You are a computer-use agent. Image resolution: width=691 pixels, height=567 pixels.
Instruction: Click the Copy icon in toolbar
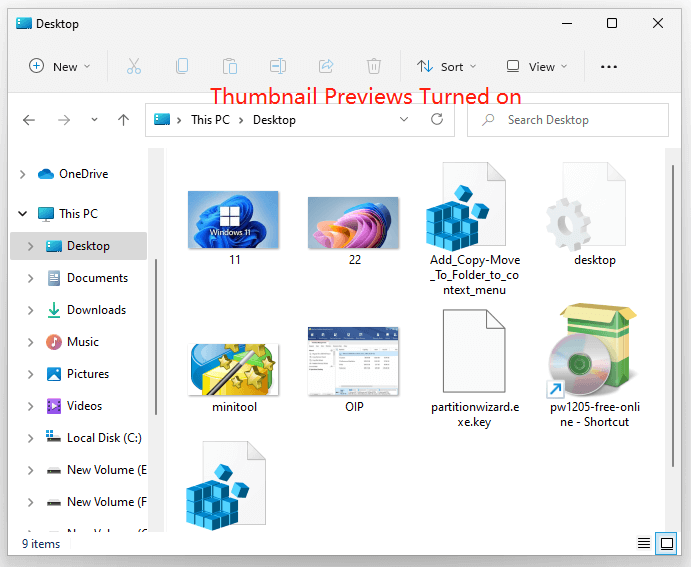pyautogui.click(x=182, y=66)
